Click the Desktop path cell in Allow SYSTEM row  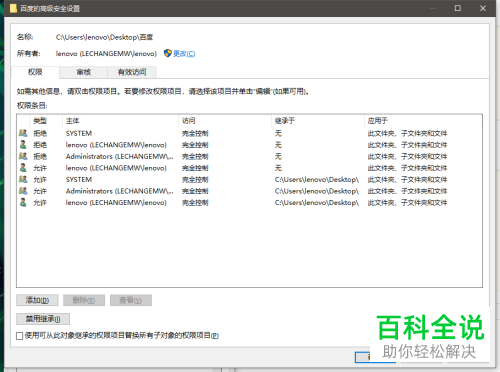click(317, 179)
